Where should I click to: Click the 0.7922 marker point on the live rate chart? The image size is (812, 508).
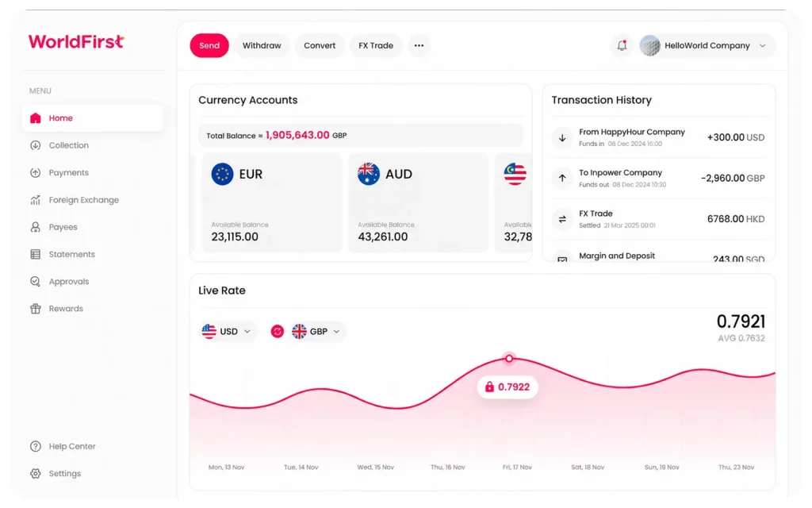(x=509, y=359)
